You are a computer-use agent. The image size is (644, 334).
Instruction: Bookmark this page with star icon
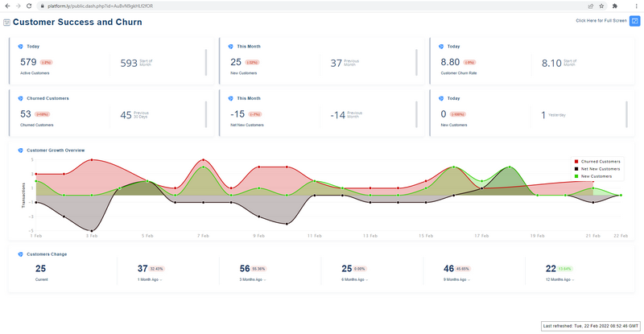pyautogui.click(x=601, y=6)
